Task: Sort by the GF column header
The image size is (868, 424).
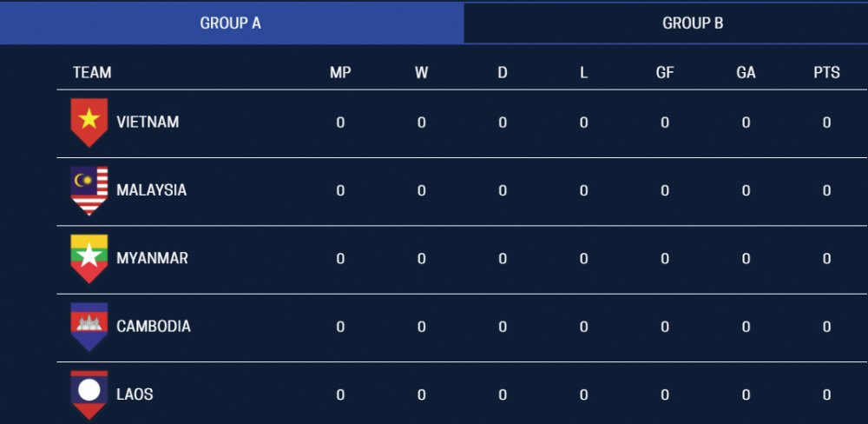Action: pyautogui.click(x=665, y=73)
